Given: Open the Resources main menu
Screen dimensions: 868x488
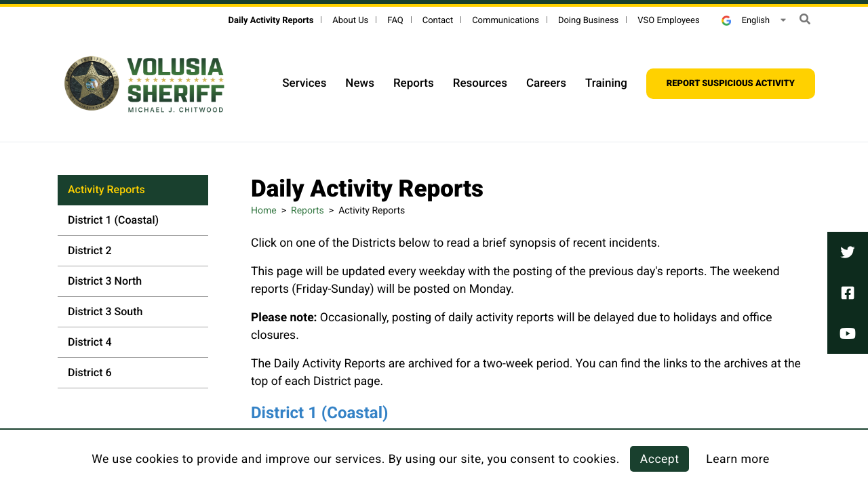Looking at the screenshot, I should point(479,83).
